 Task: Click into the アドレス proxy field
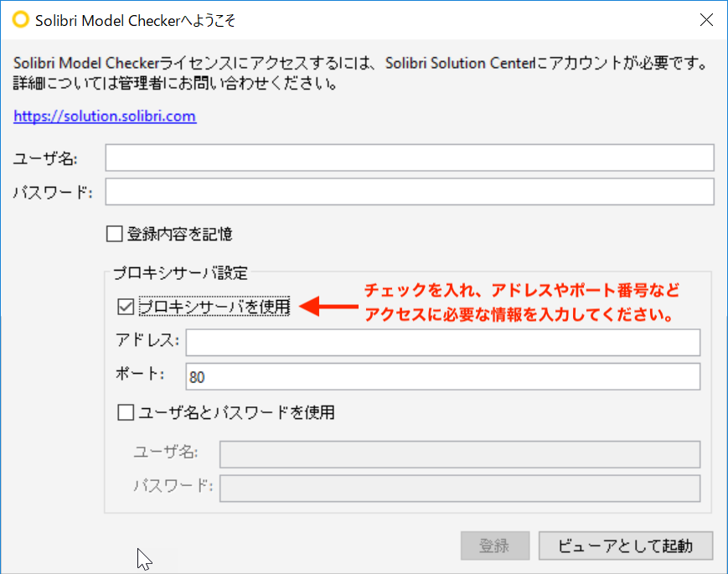(443, 342)
